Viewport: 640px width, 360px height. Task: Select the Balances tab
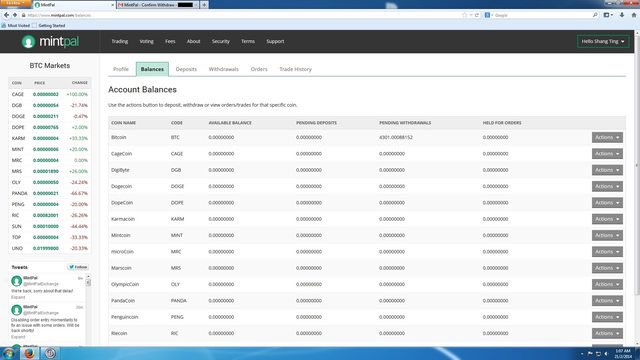pyautogui.click(x=152, y=69)
